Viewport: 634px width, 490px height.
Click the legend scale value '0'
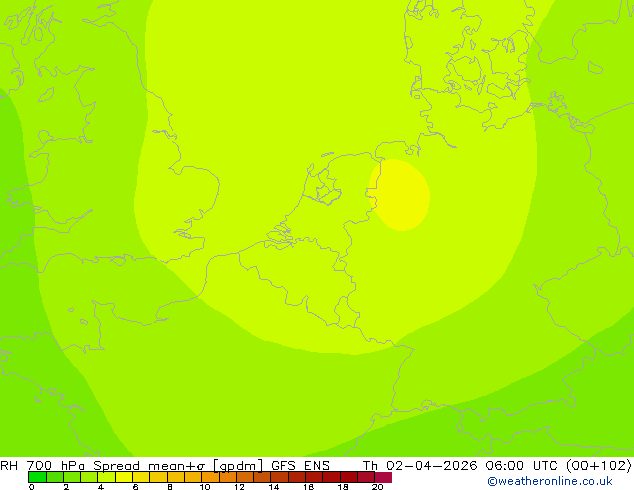pyautogui.click(x=32, y=487)
